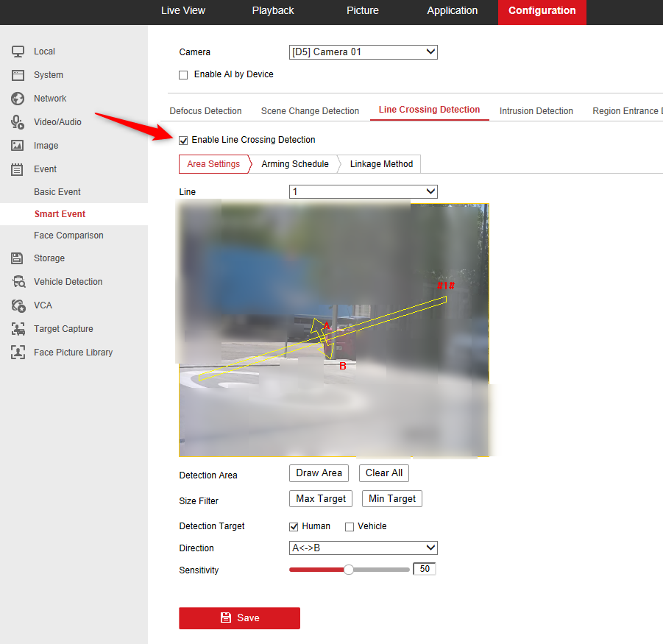Open the Camera selection dropdown

[x=364, y=52]
